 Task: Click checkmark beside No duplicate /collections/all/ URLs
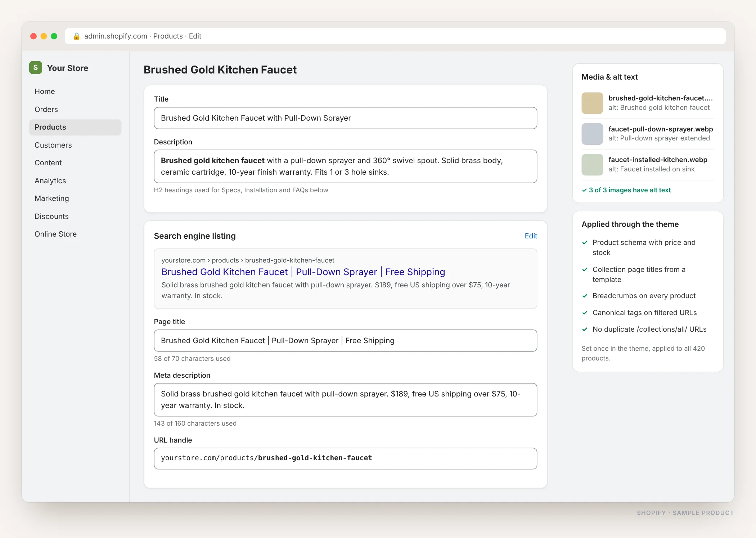click(585, 329)
